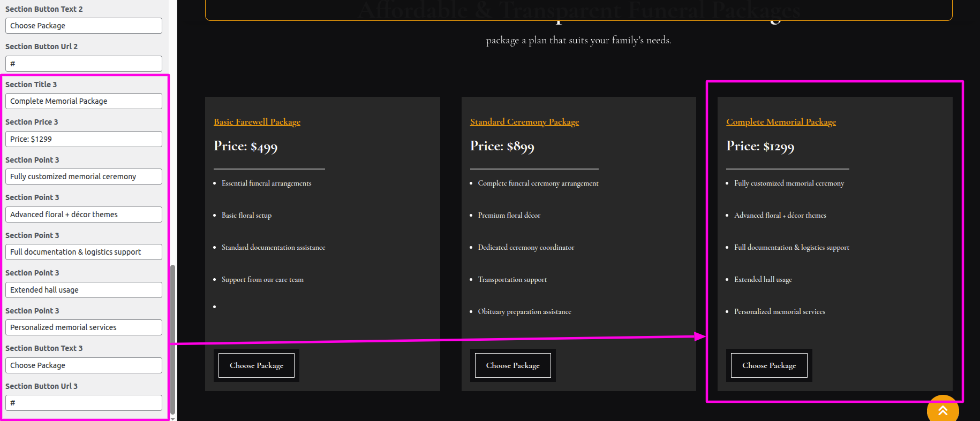Click the orange scroll-to-top arrow icon

[x=943, y=410]
